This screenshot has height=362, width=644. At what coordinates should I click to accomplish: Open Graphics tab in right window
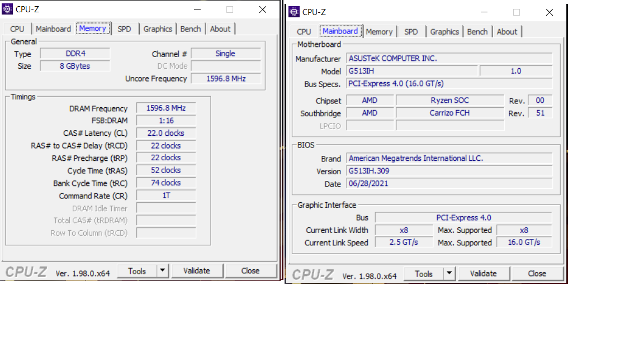pos(444,32)
